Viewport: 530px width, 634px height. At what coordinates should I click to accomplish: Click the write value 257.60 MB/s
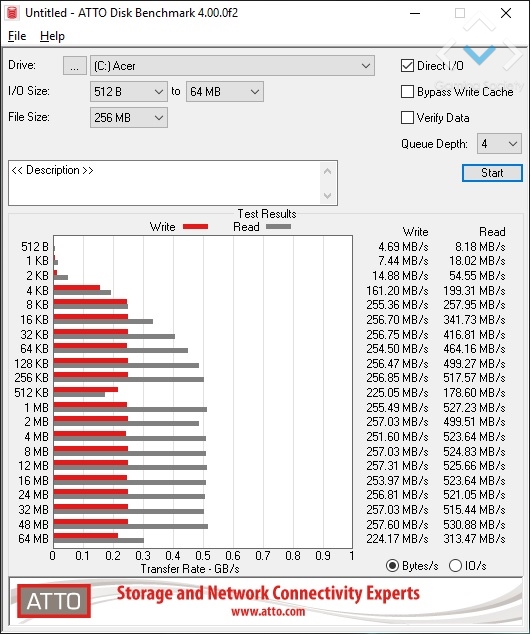[x=397, y=524]
